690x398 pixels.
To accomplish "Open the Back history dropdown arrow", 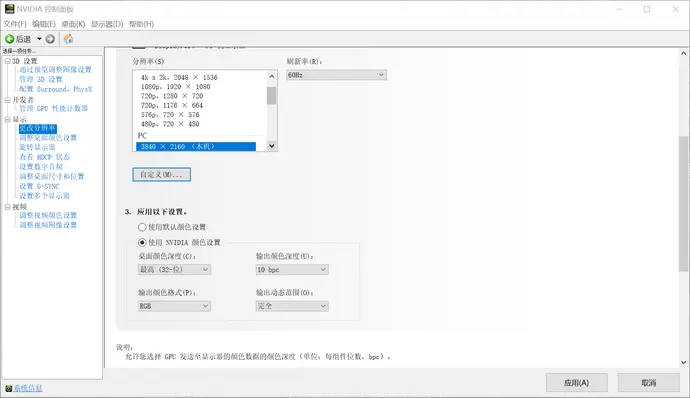I will tap(39, 39).
